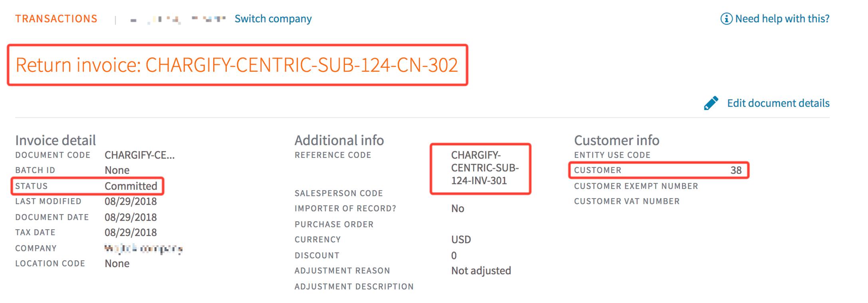The height and width of the screenshot is (303, 868).
Task: Open the Switch company link
Action: [x=273, y=19]
